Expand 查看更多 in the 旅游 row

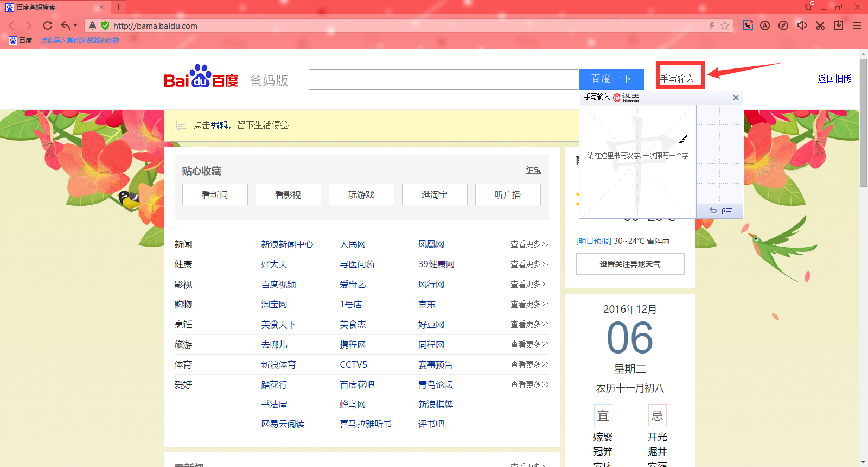tap(529, 345)
